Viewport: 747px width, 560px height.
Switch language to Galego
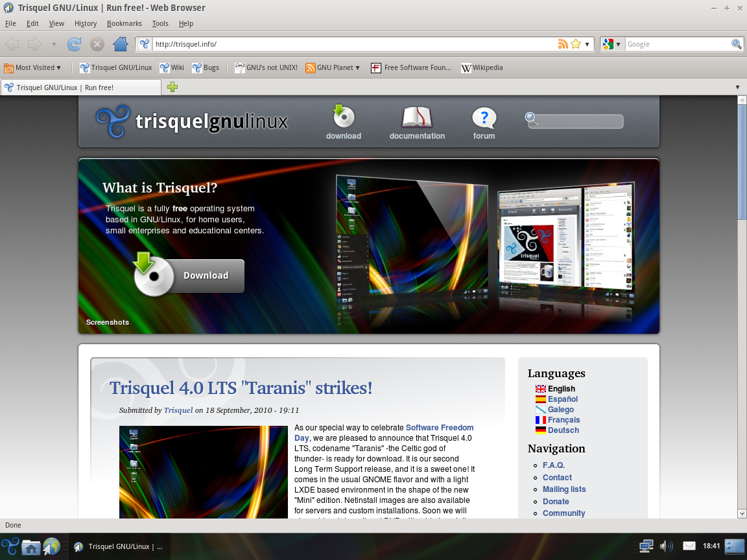[x=561, y=410]
